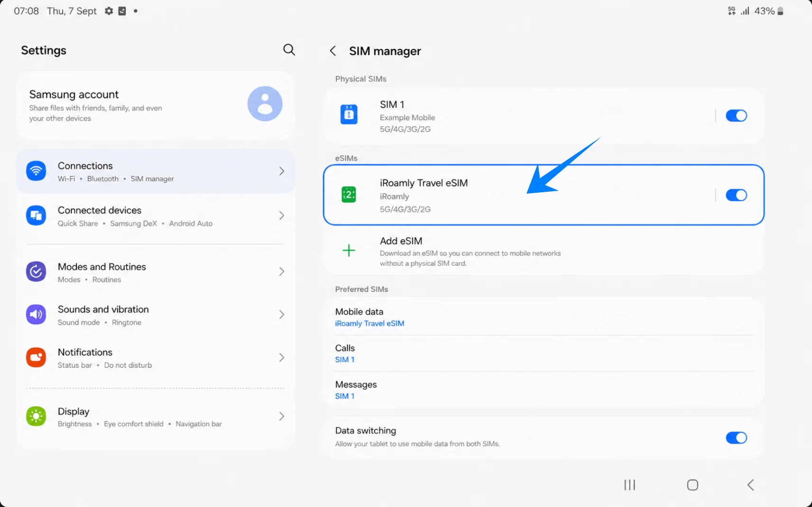Choose preferred SIM for Messages
812x507 pixels.
(x=544, y=390)
